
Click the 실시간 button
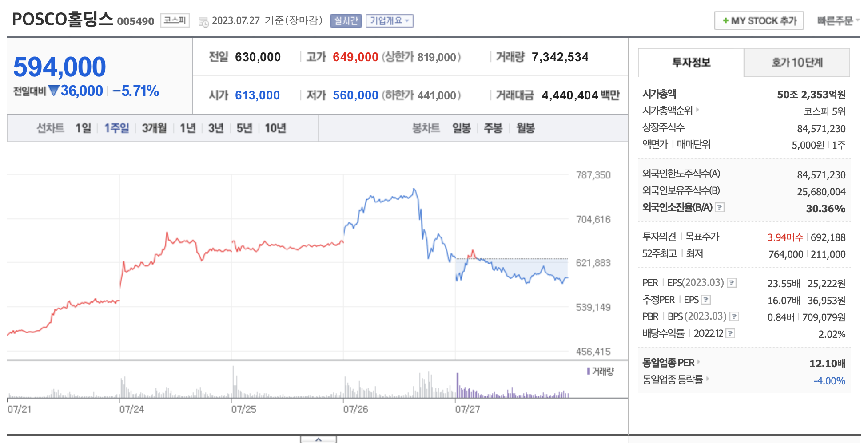tap(346, 21)
